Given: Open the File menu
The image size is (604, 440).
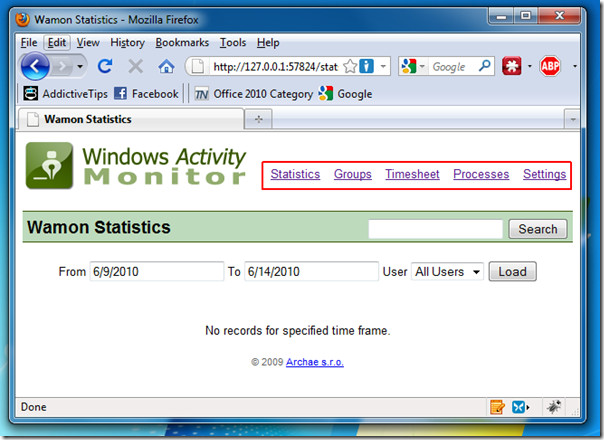Looking at the screenshot, I should tap(29, 42).
